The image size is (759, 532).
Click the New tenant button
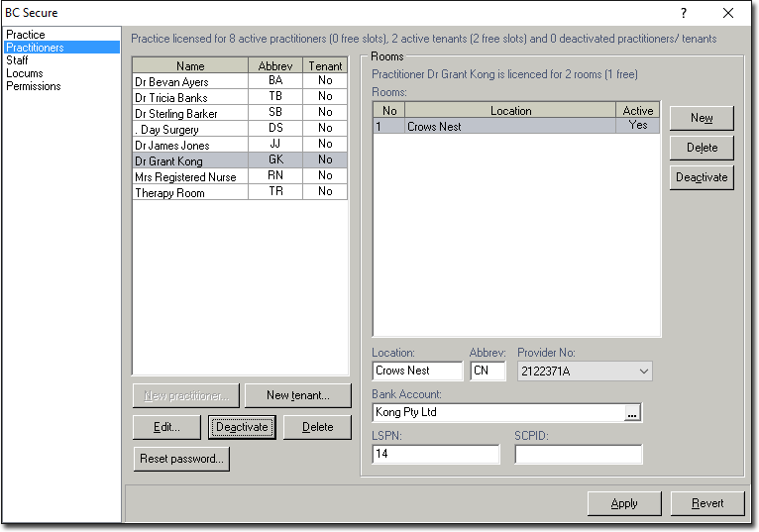point(297,395)
